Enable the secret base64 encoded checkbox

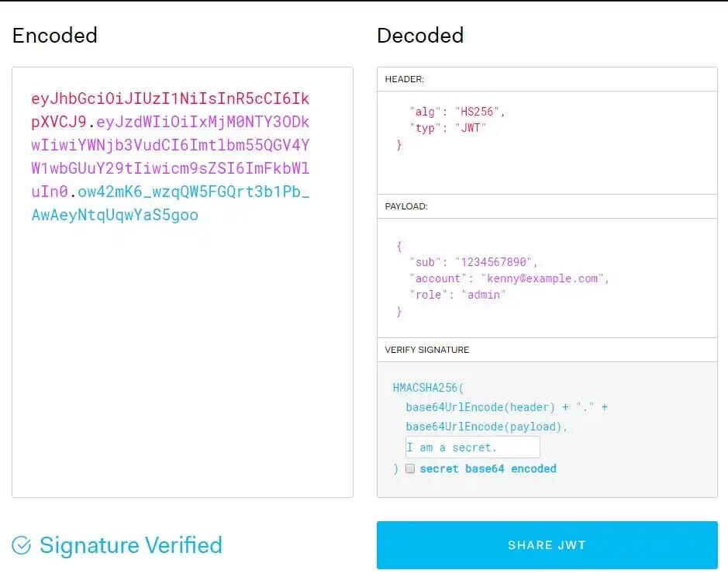(x=410, y=468)
